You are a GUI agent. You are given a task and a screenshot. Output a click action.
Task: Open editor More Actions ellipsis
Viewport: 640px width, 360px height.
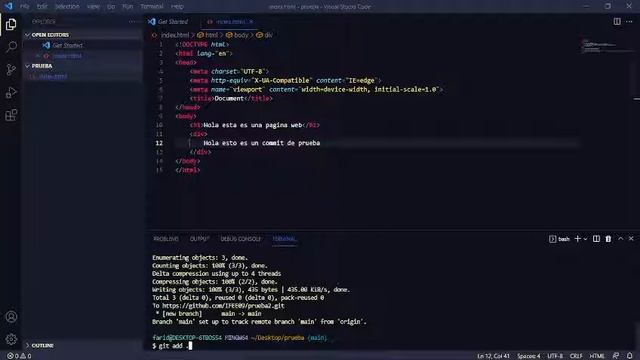pos(629,21)
